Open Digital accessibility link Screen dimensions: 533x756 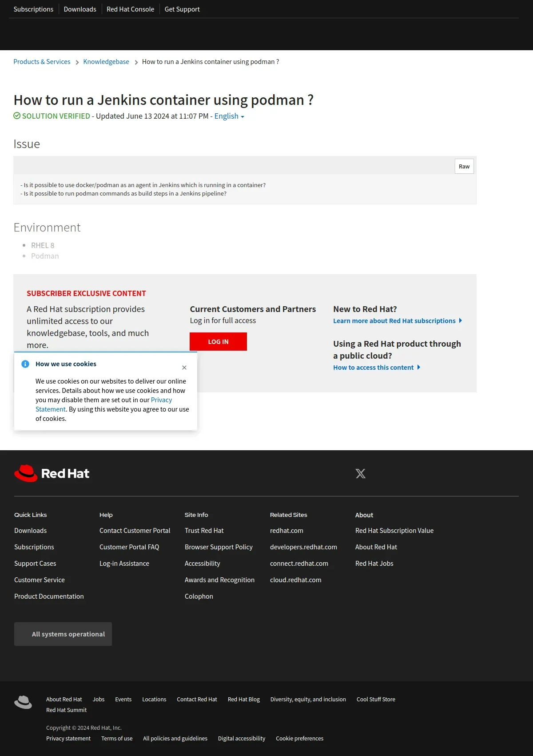click(x=242, y=739)
